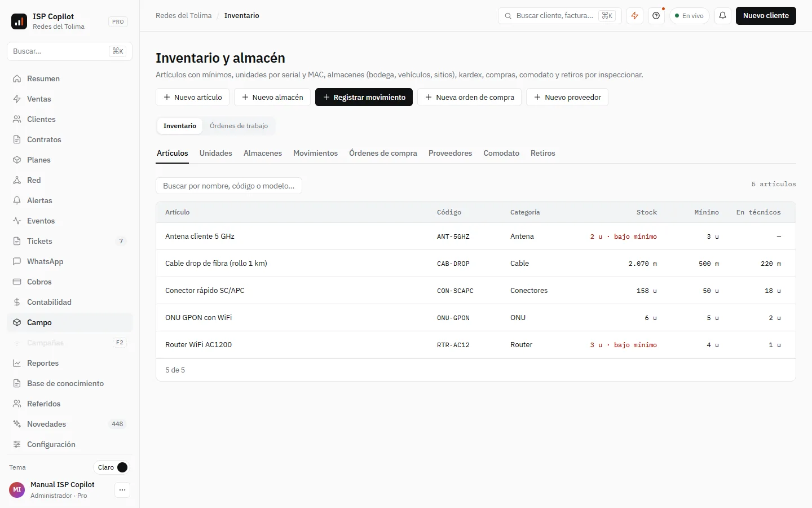
Task: Open the Retiros tab
Action: tap(543, 153)
